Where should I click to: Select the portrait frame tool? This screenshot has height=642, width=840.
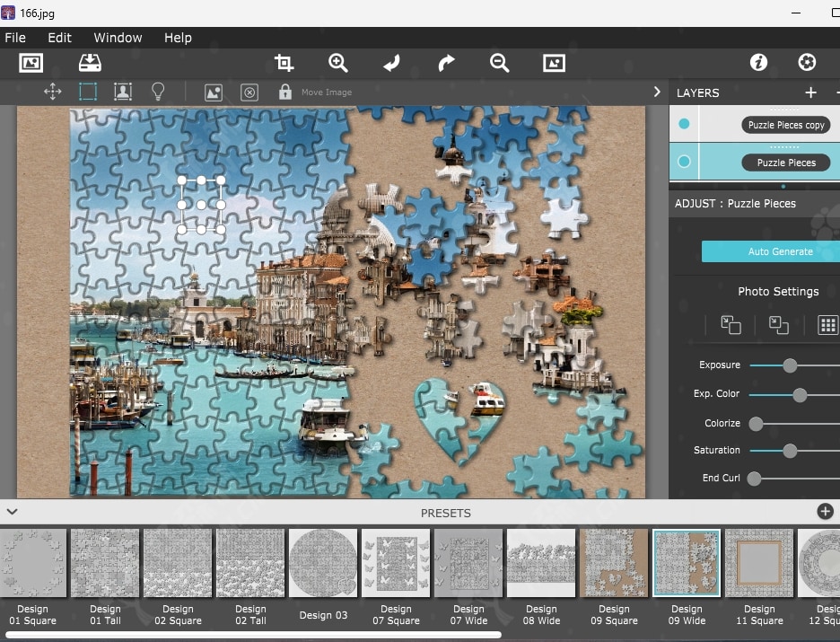(x=123, y=92)
